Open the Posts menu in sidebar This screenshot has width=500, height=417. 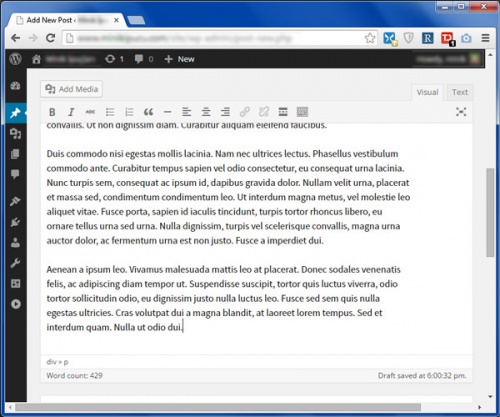click(x=15, y=113)
